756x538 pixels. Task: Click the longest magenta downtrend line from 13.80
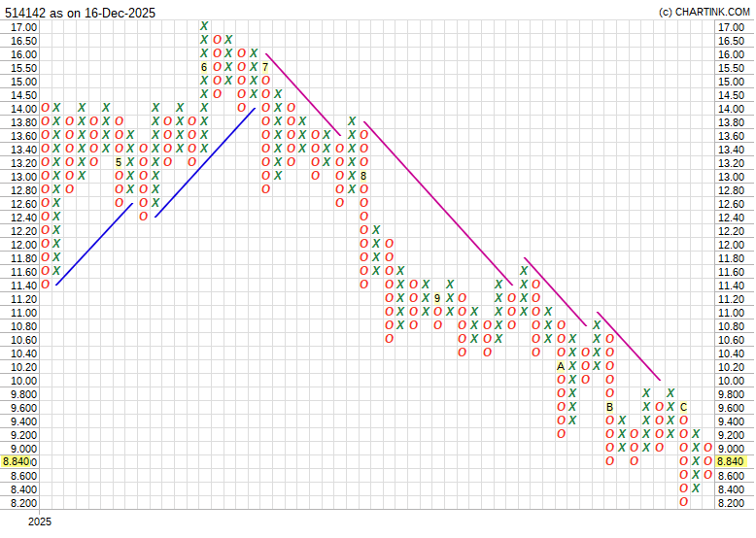click(437, 202)
